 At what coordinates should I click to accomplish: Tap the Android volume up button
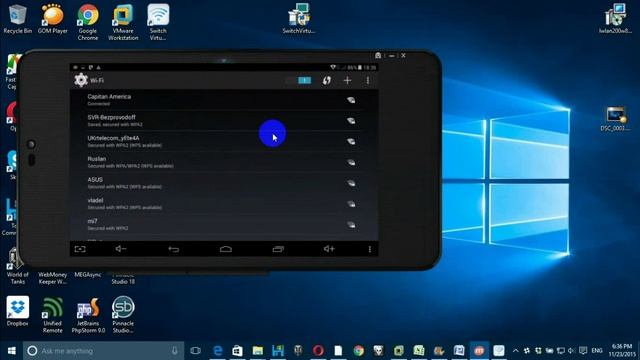(x=329, y=249)
